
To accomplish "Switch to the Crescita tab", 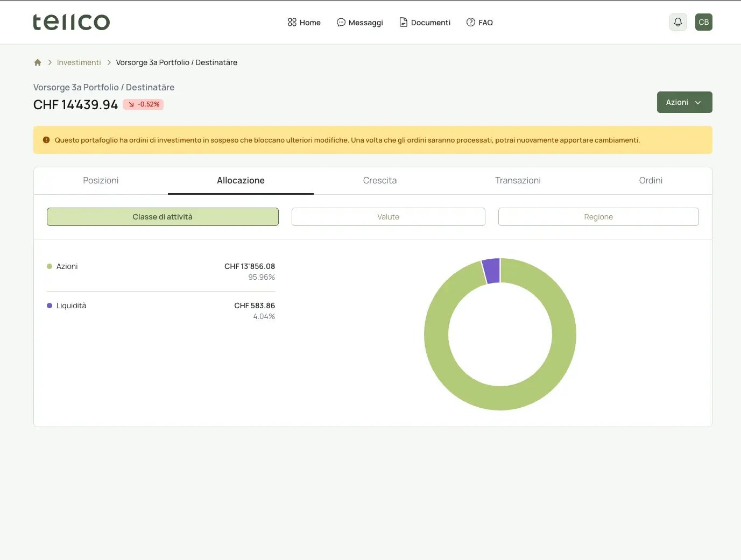I will (380, 181).
